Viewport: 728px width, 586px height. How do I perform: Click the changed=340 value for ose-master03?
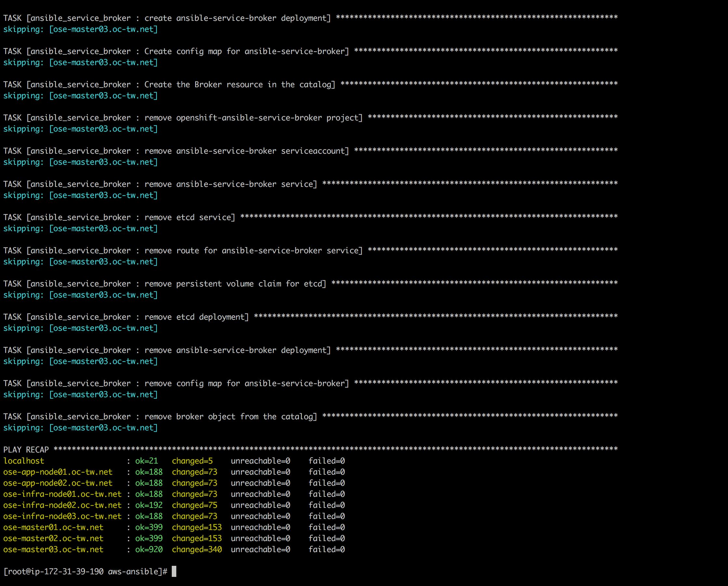point(197,550)
